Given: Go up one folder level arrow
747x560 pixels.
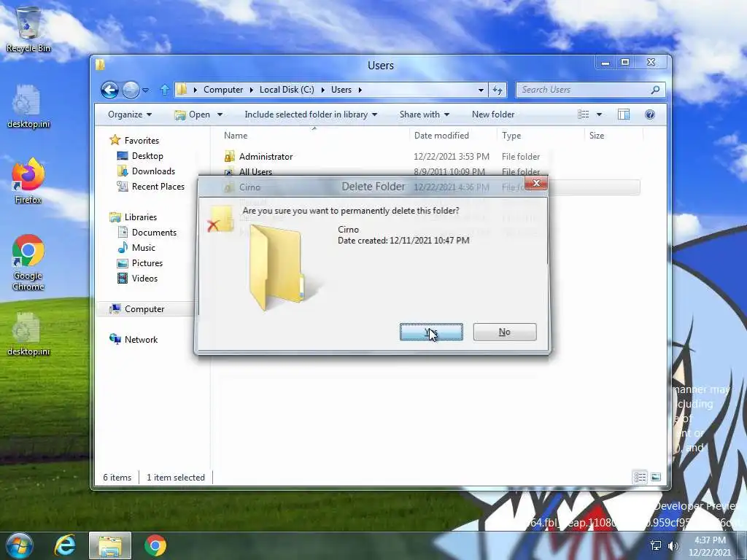Looking at the screenshot, I should 165,90.
